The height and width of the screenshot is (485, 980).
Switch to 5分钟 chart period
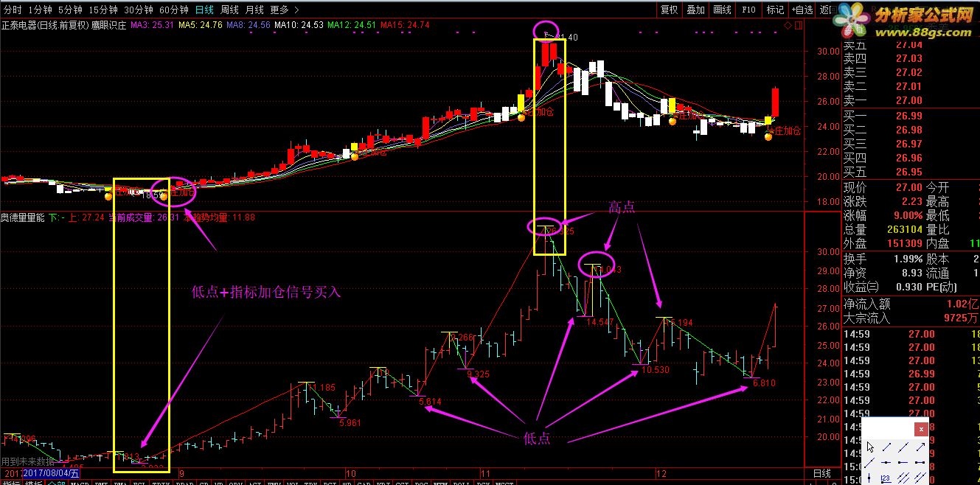(69, 10)
